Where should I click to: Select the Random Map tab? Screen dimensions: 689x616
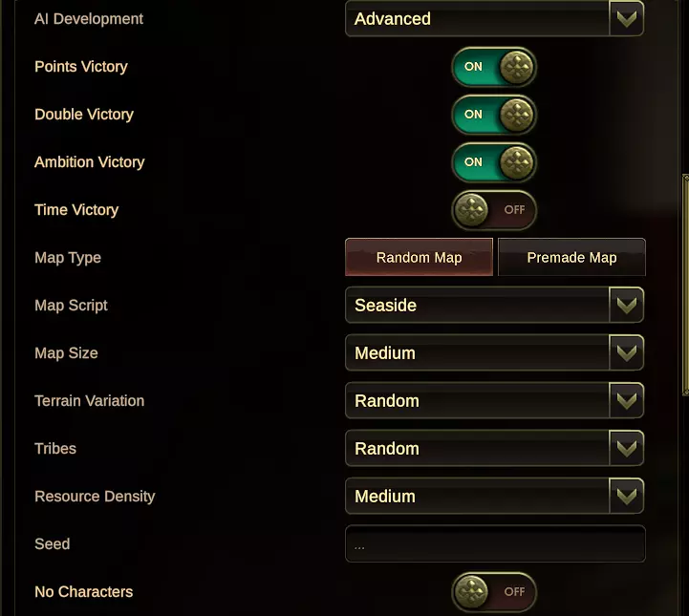pos(419,258)
